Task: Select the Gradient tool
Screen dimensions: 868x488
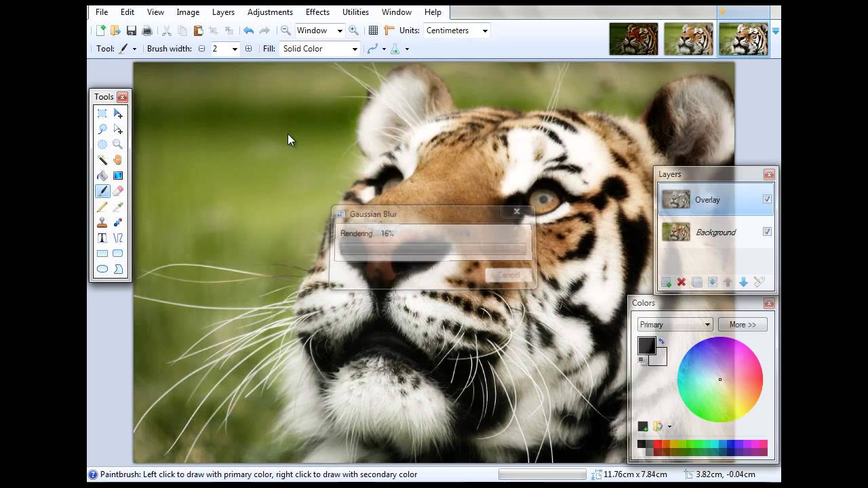Action: (x=118, y=176)
